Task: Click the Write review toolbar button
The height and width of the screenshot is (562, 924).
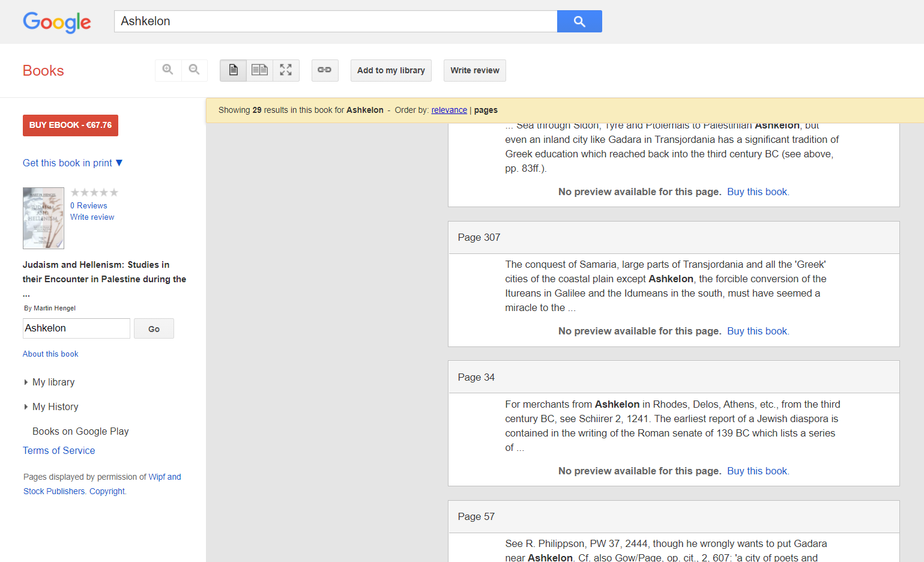Action: click(475, 70)
